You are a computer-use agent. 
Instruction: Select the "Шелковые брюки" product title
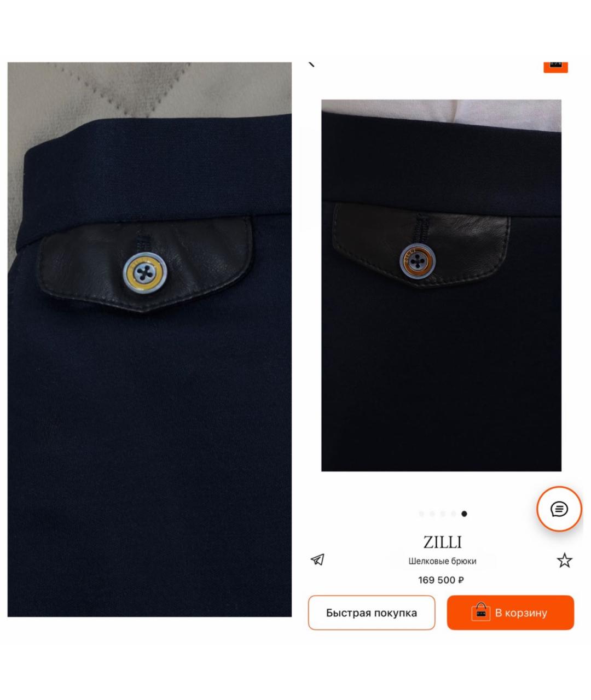pyautogui.click(x=442, y=561)
